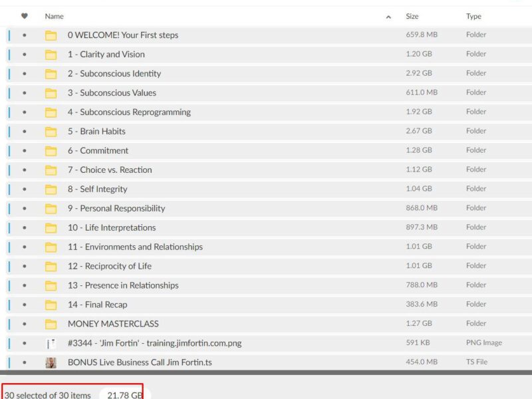Click the folder icon for Final Recap

[51, 305]
